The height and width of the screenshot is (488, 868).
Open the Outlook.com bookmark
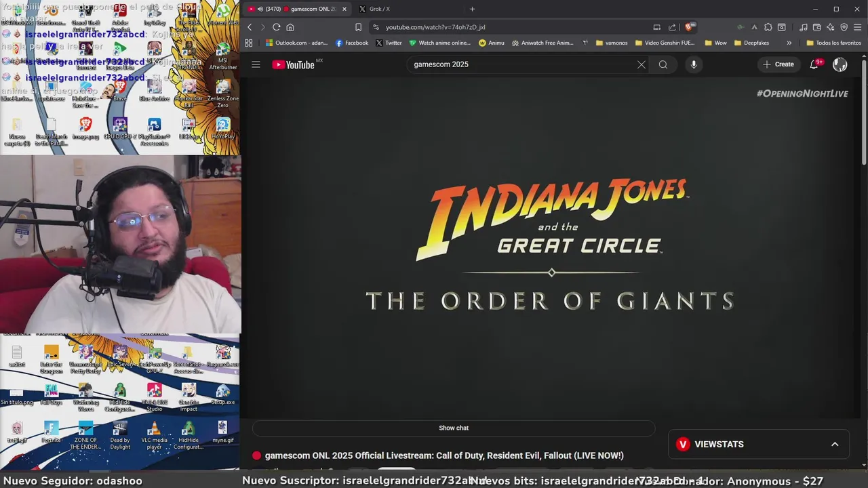[x=296, y=43]
